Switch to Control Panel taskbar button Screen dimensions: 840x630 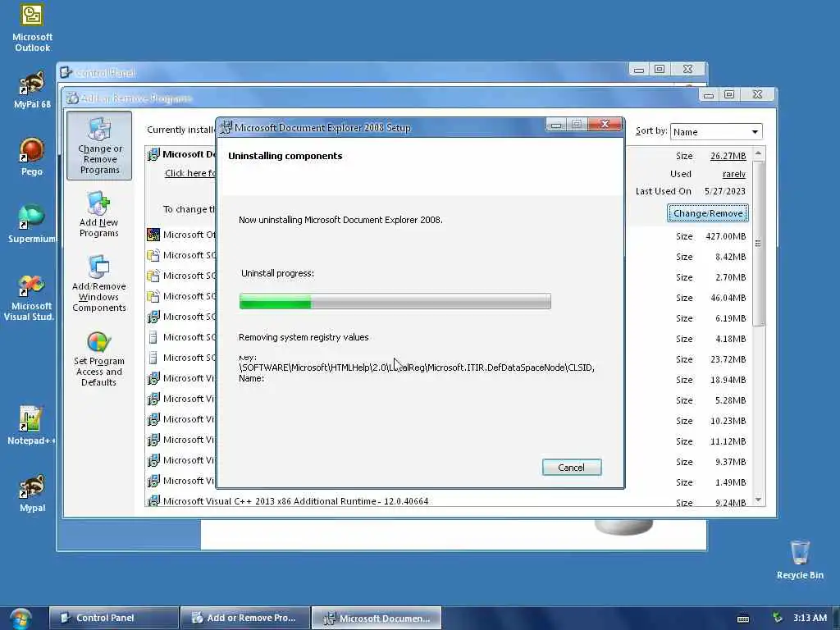113,618
